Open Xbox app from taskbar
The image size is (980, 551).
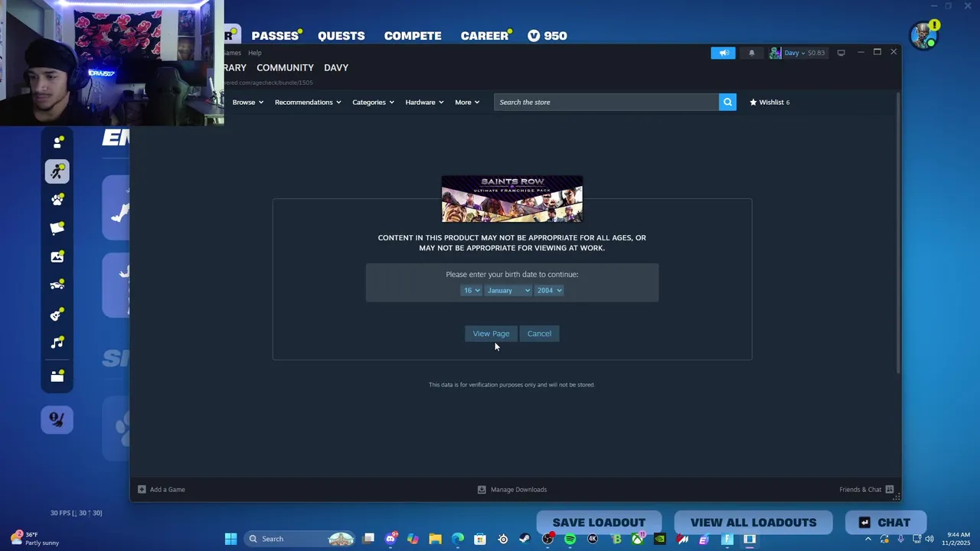(637, 539)
